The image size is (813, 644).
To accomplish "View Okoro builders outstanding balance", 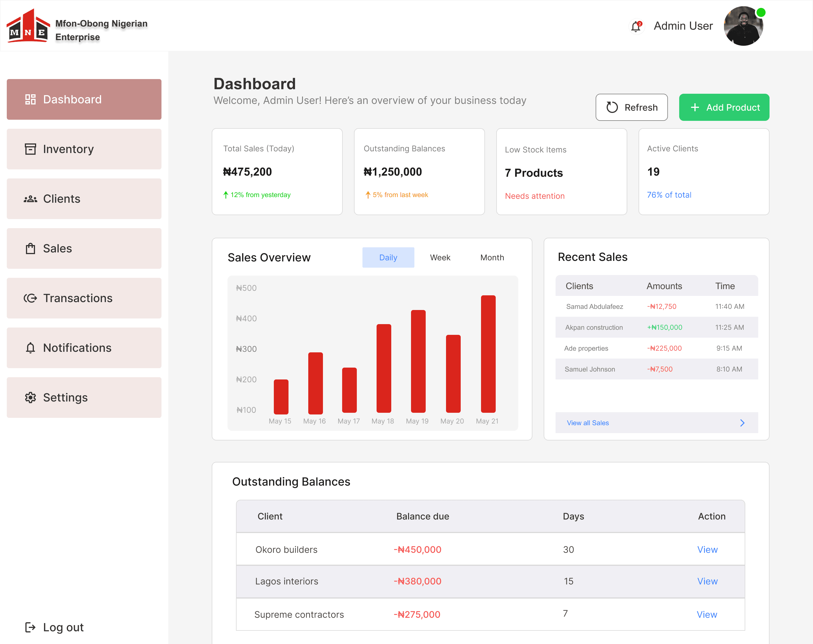I will [707, 549].
